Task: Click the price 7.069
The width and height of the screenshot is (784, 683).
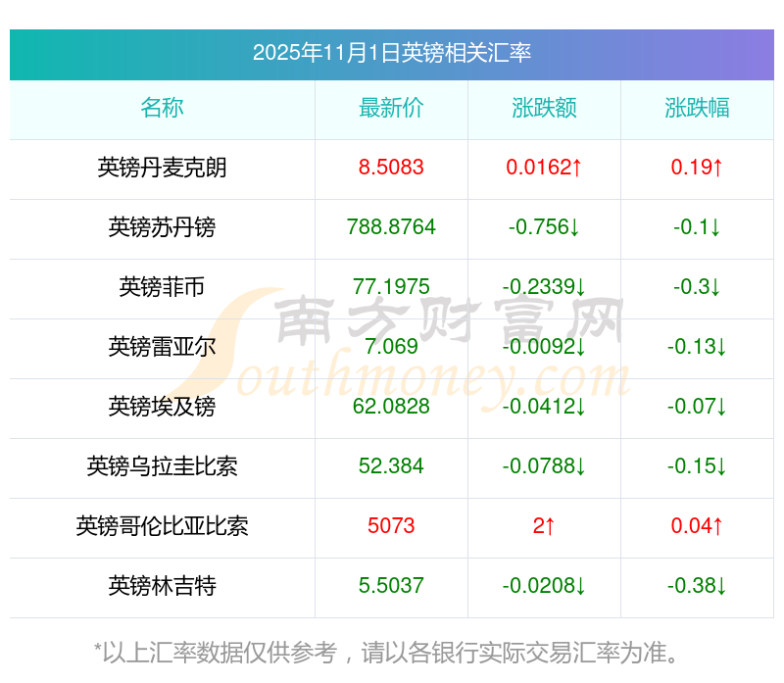Action: tap(391, 347)
